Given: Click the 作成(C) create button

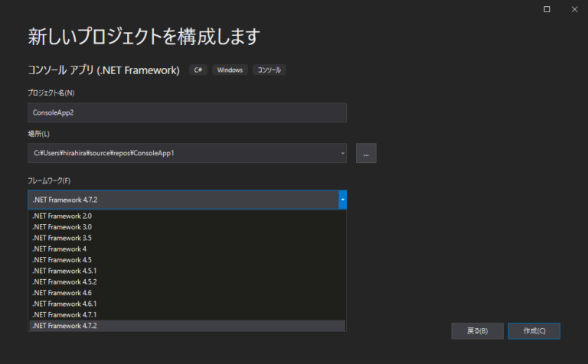Looking at the screenshot, I should pos(534,331).
